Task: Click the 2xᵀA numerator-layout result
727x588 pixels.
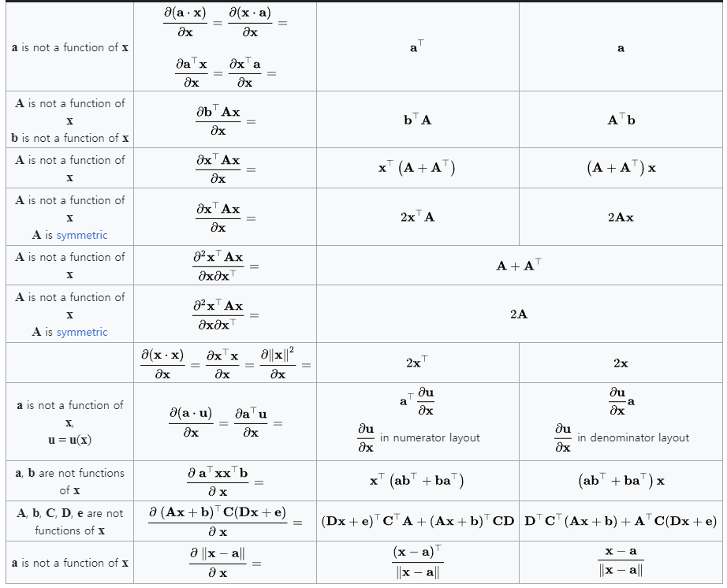Action: pos(417,217)
